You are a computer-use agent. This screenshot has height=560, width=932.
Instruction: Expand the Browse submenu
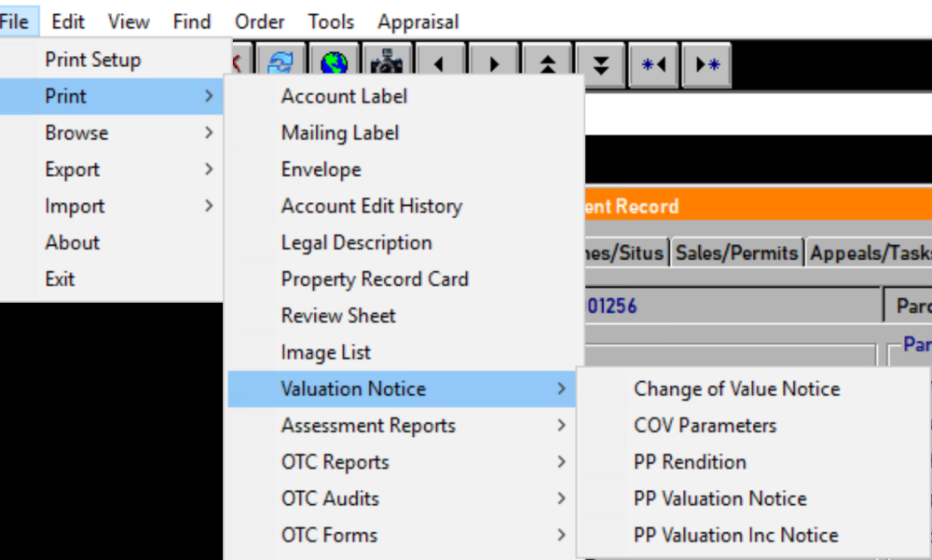(x=75, y=132)
